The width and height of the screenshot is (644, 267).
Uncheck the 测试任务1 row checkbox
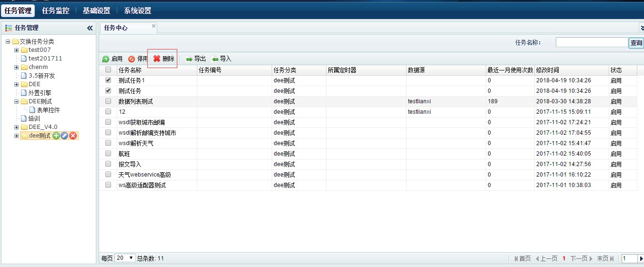108,80
